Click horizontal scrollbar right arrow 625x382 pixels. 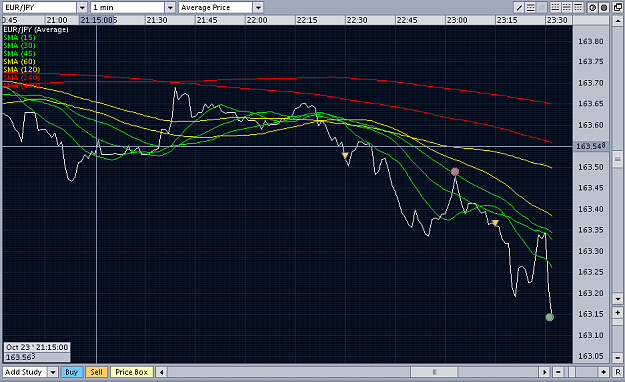click(x=544, y=372)
